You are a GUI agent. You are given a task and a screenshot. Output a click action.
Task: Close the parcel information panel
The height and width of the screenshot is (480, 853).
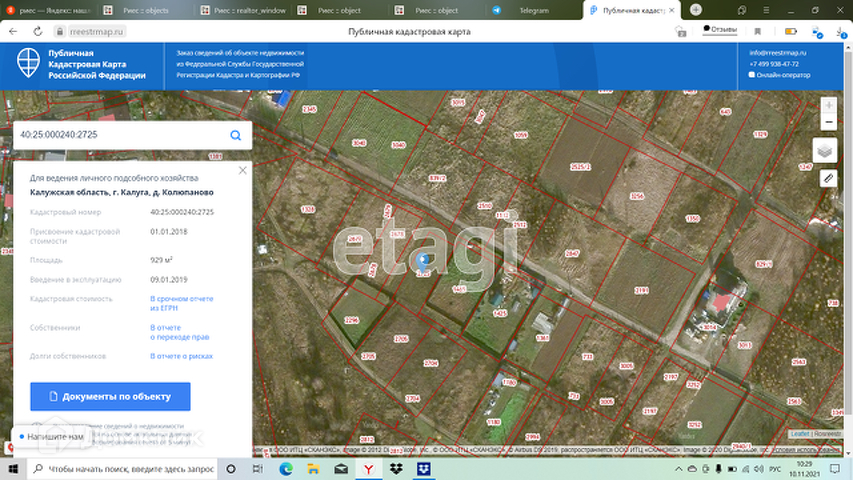243,171
